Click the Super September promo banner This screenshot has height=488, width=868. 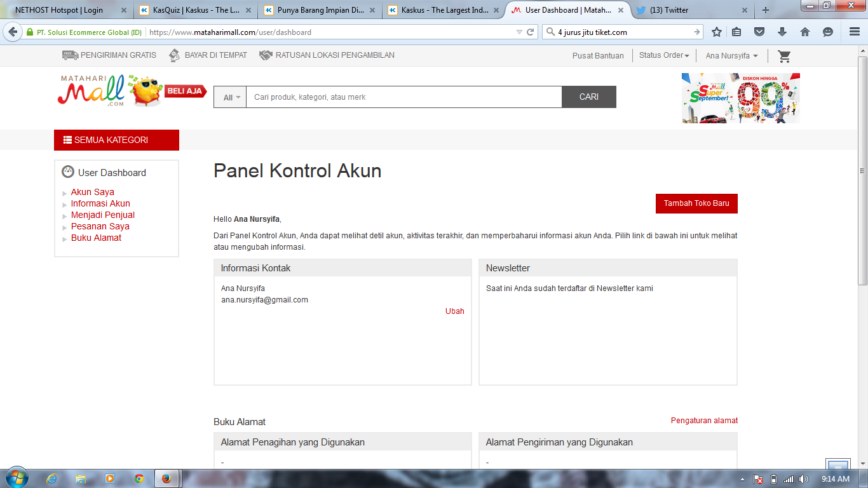click(740, 98)
